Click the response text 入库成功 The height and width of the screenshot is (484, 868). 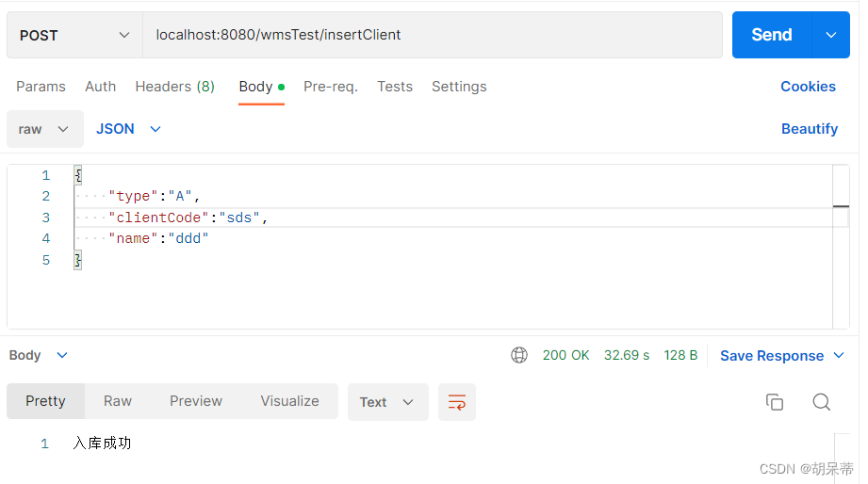(x=102, y=444)
